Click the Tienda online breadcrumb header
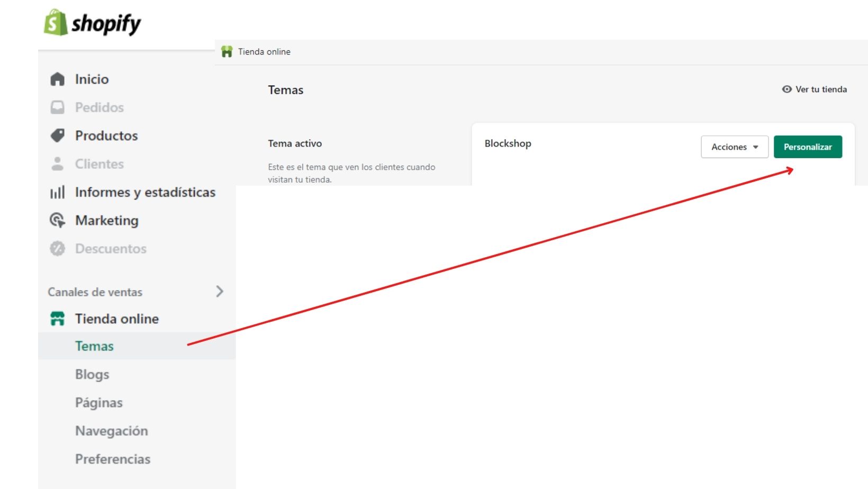868x489 pixels. click(264, 52)
